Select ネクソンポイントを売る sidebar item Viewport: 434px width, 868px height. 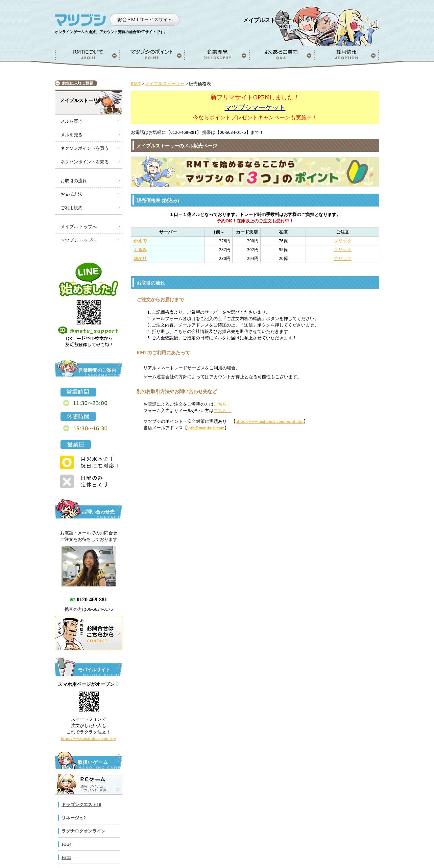click(89, 162)
